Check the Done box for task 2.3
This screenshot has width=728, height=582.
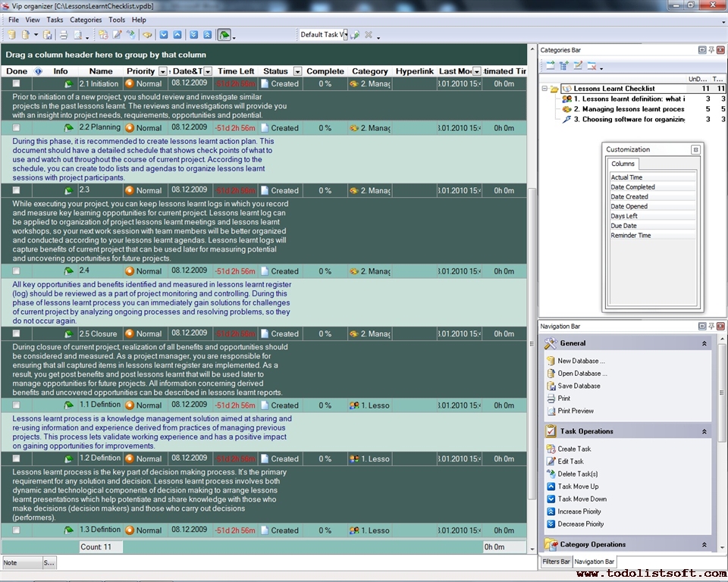16,190
